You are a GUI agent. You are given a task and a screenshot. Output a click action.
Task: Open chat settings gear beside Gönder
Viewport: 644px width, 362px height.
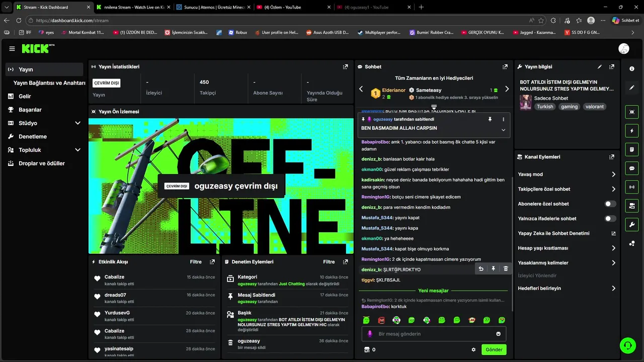pos(473,349)
